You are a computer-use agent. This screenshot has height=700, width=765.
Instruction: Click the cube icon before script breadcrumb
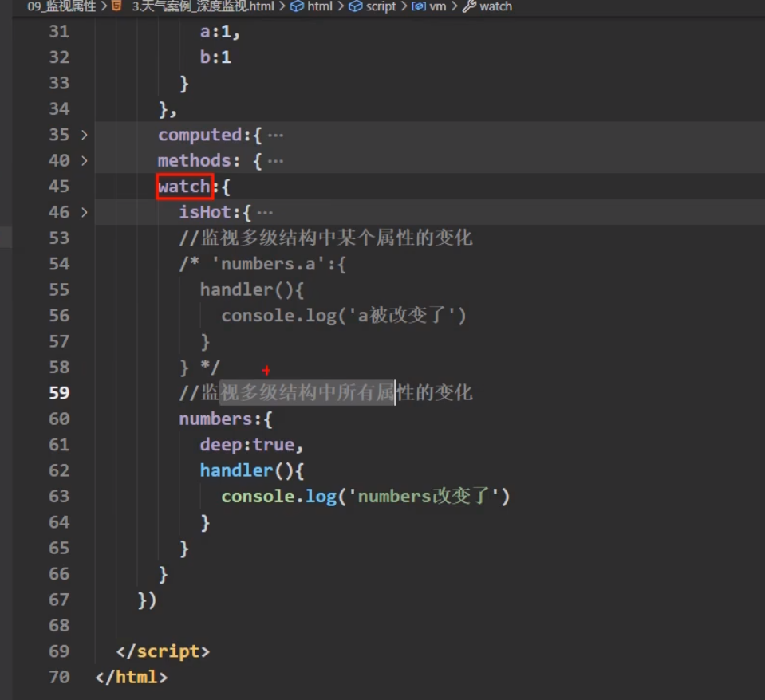click(356, 6)
